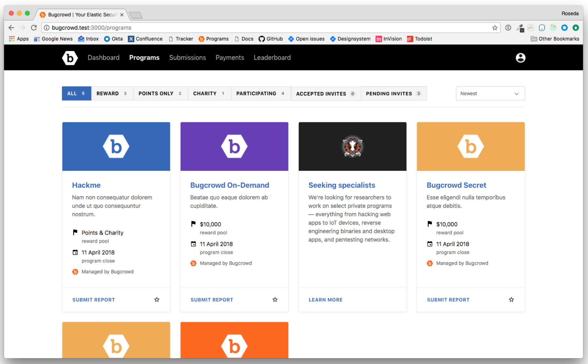The width and height of the screenshot is (588, 364).
Task: Click LEARN MORE on Seeking specialists
Action: click(326, 300)
